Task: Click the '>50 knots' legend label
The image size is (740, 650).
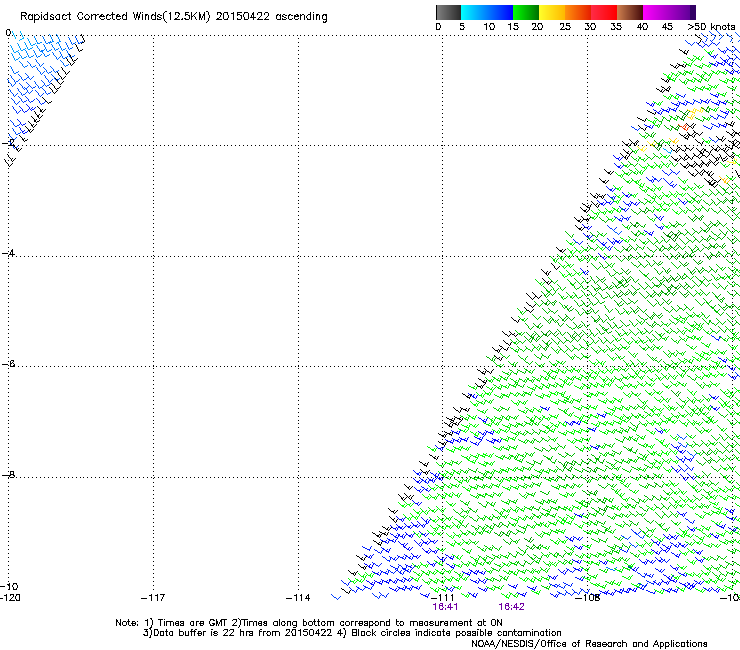Action: 712,27
